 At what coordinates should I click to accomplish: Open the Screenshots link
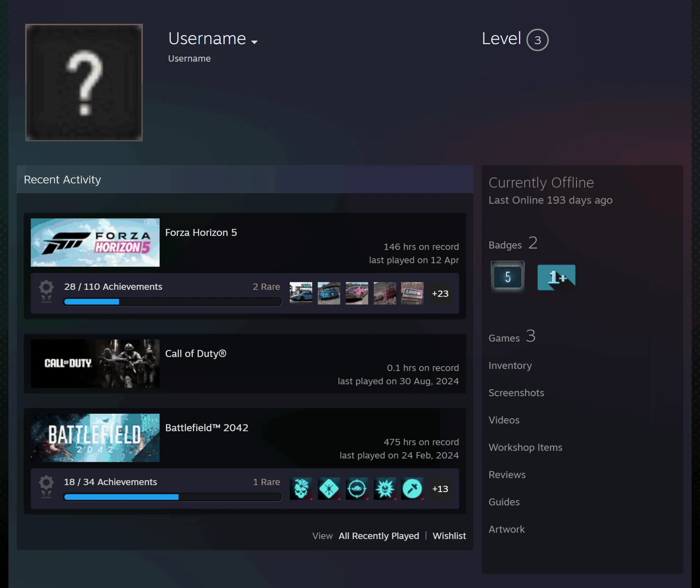point(516,393)
